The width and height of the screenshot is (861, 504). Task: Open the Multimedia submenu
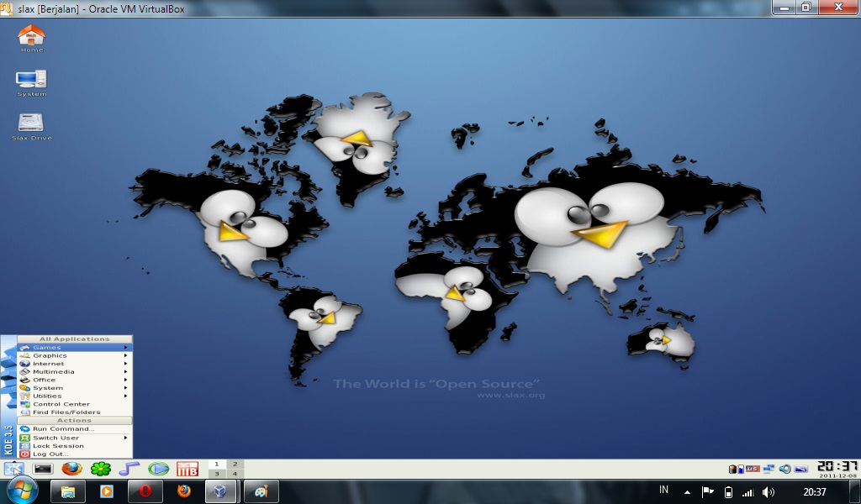pos(75,371)
